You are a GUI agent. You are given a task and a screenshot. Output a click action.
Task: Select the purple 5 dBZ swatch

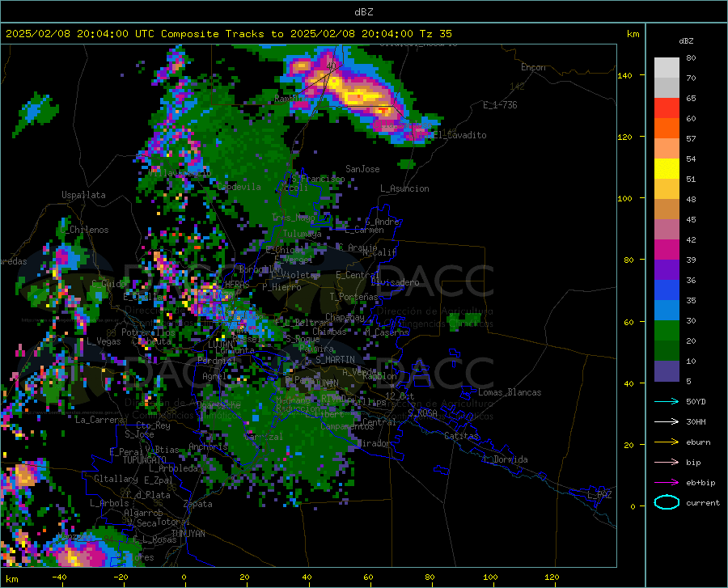coord(667,370)
